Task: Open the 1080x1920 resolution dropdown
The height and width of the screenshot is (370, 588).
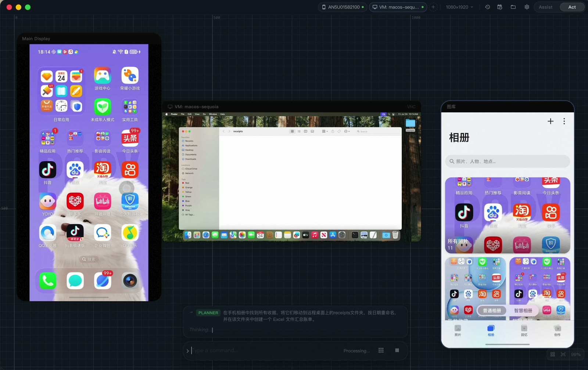Action: [459, 7]
